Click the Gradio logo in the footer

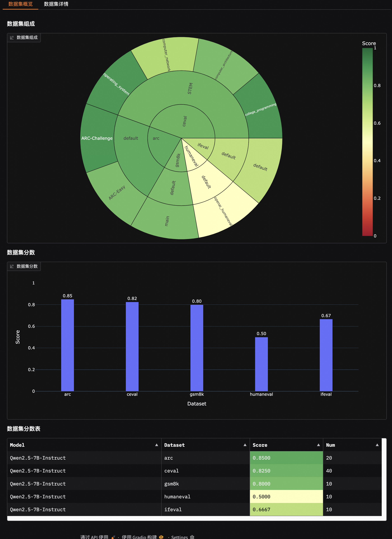pyautogui.click(x=161, y=537)
